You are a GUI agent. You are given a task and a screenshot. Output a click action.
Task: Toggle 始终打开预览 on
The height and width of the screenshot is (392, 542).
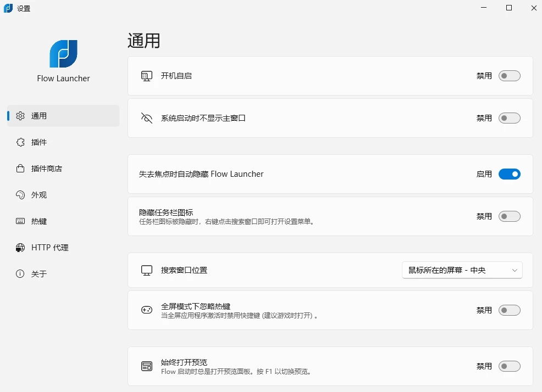[x=509, y=366]
